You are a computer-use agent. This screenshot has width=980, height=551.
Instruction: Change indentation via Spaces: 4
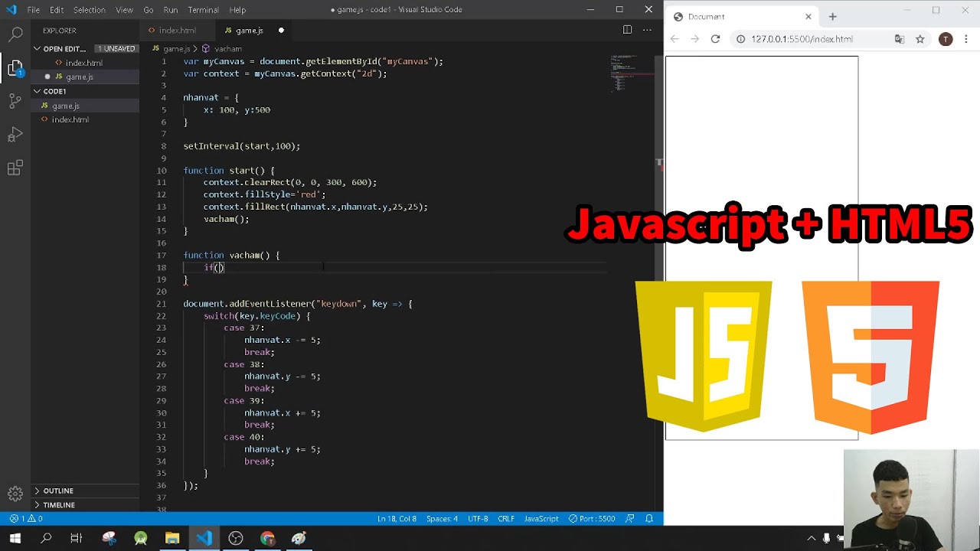442,519
